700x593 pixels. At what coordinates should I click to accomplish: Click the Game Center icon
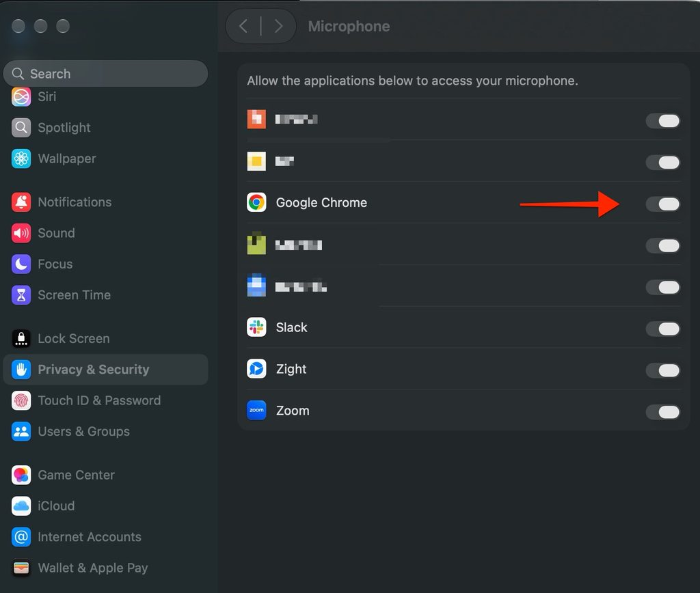[21, 475]
